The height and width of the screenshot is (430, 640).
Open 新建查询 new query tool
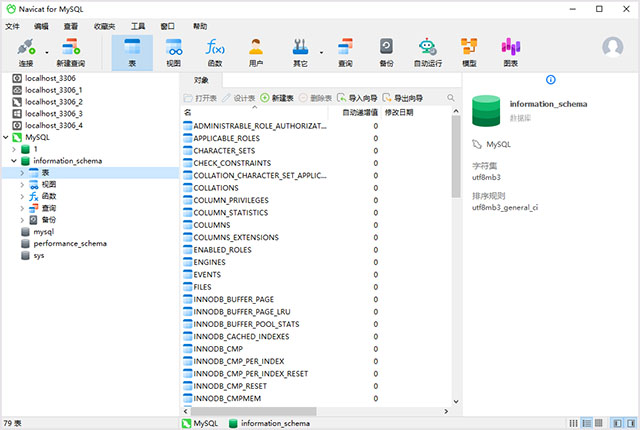tap(71, 52)
